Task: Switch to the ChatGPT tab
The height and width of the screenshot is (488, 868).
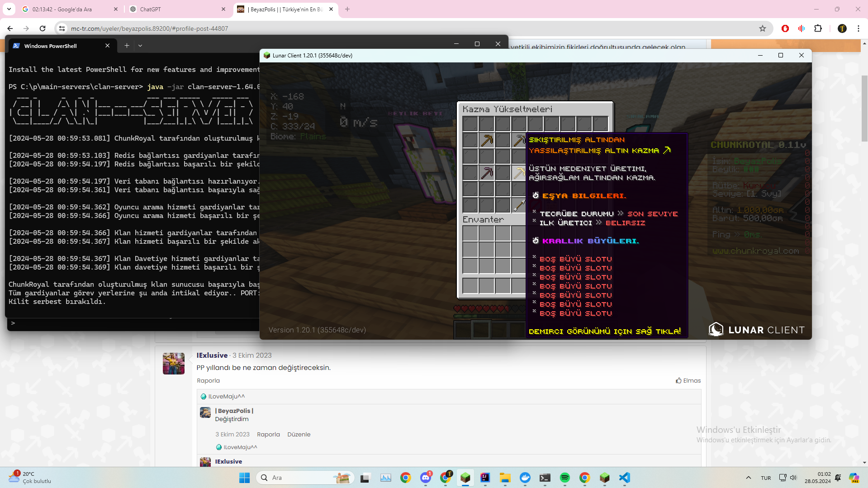Action: (150, 9)
